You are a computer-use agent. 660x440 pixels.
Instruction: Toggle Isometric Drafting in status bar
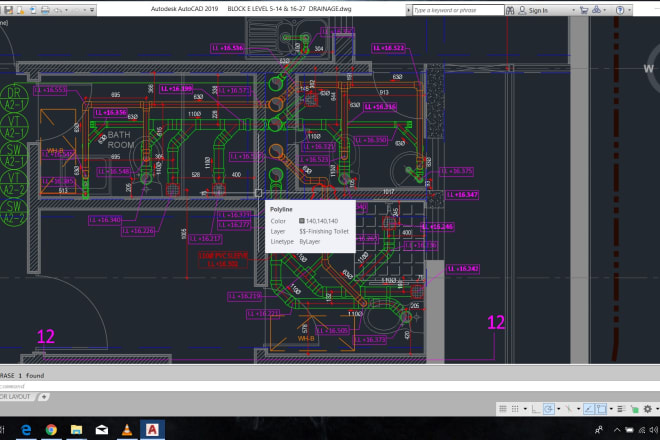click(x=568, y=408)
